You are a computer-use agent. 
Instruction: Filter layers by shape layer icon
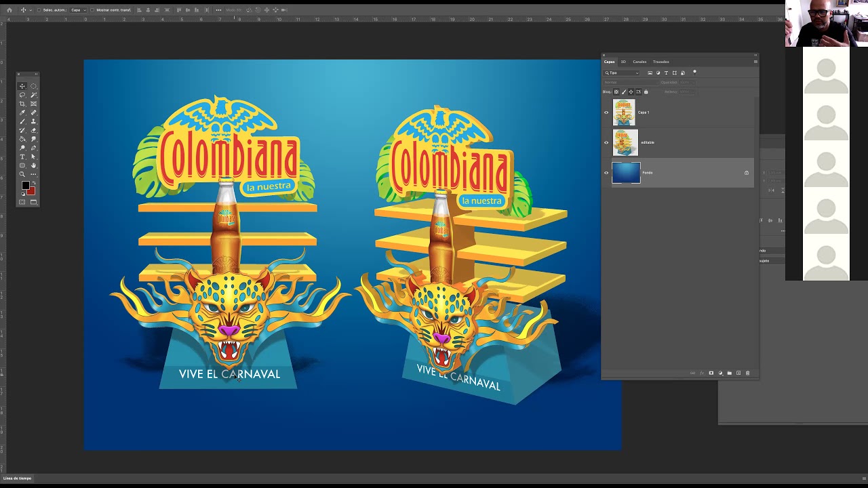click(x=674, y=73)
